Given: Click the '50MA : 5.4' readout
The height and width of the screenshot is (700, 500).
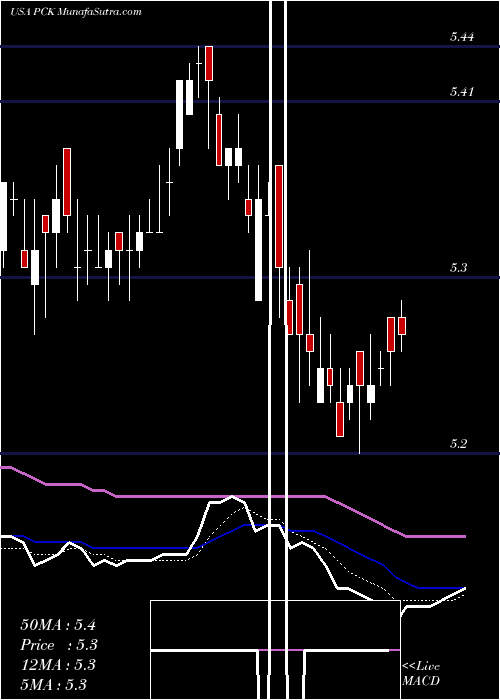Looking at the screenshot, I should point(58,624).
